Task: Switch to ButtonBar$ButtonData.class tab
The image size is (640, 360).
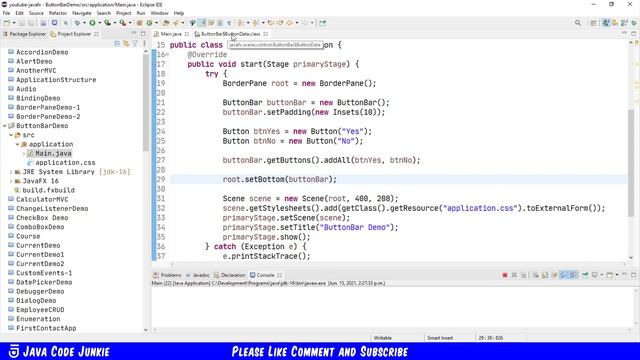Action: tap(231, 34)
